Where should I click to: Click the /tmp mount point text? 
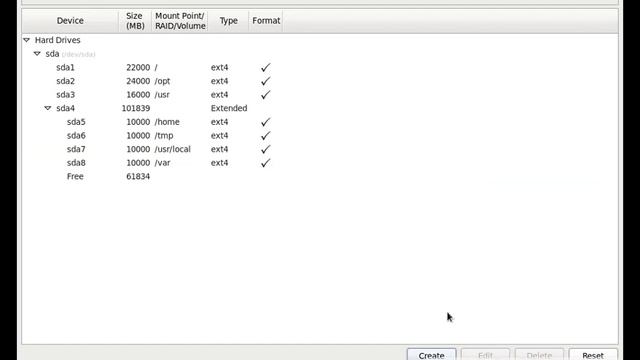click(164, 136)
